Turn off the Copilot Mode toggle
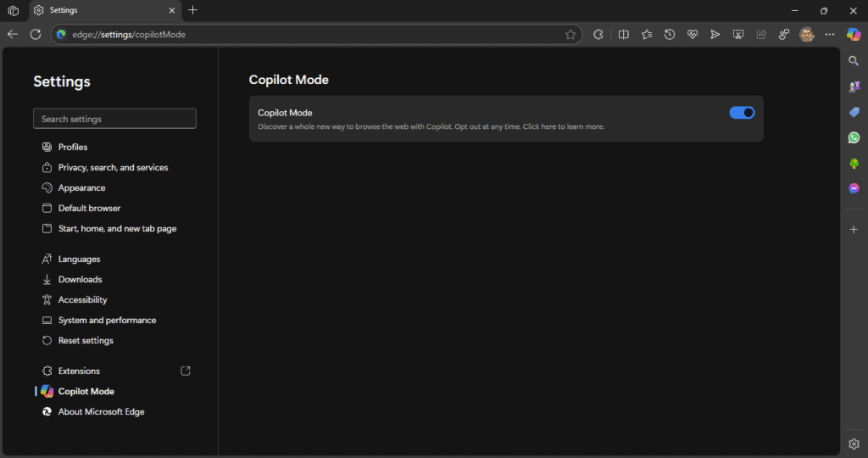 pos(742,113)
